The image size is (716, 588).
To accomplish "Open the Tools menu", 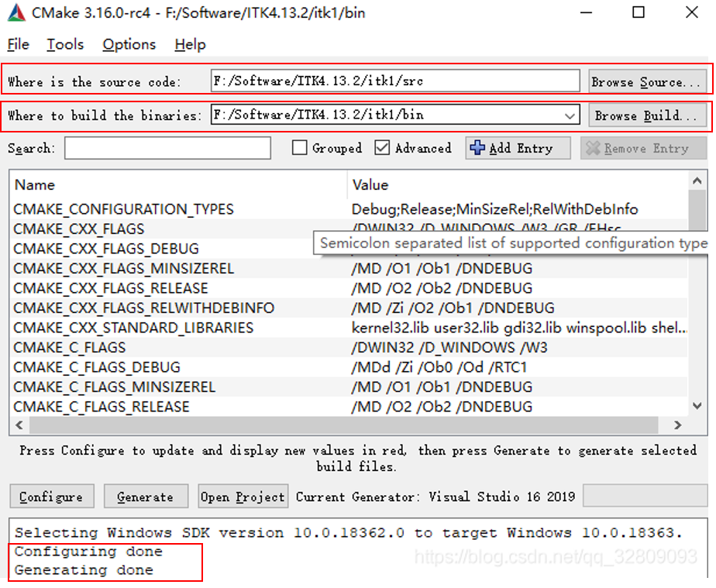I will (65, 44).
